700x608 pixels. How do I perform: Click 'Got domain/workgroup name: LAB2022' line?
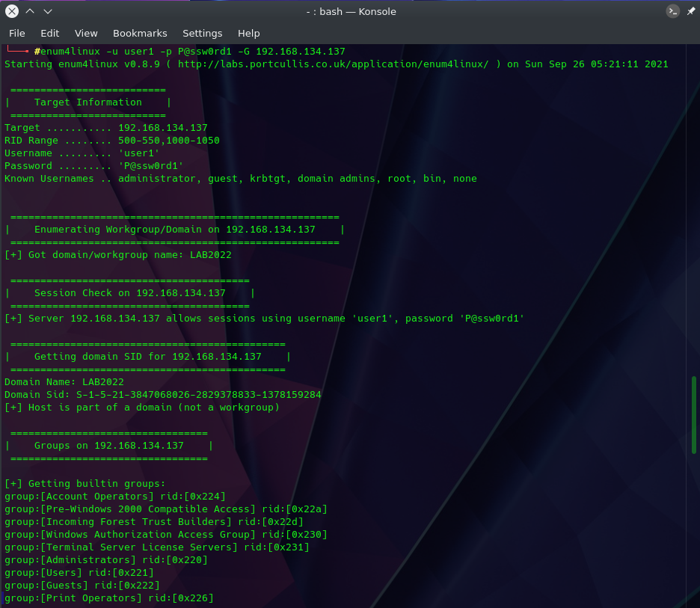(x=118, y=255)
